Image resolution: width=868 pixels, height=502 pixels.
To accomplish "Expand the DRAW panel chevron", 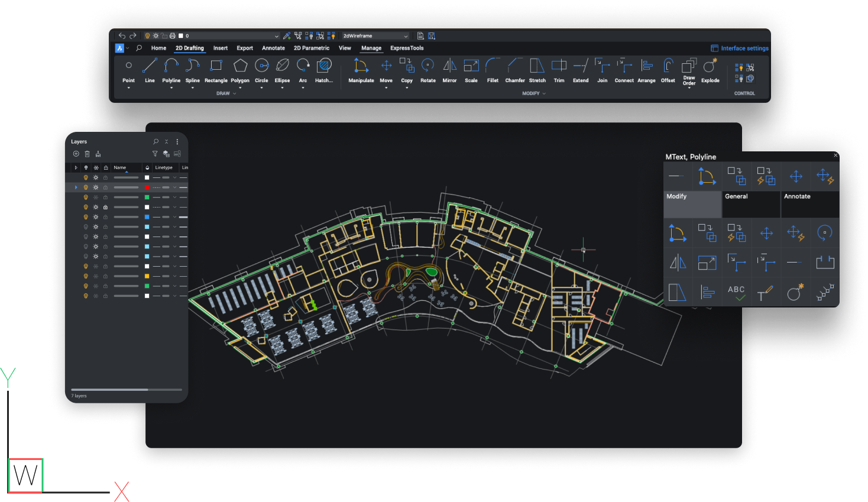I will click(235, 93).
